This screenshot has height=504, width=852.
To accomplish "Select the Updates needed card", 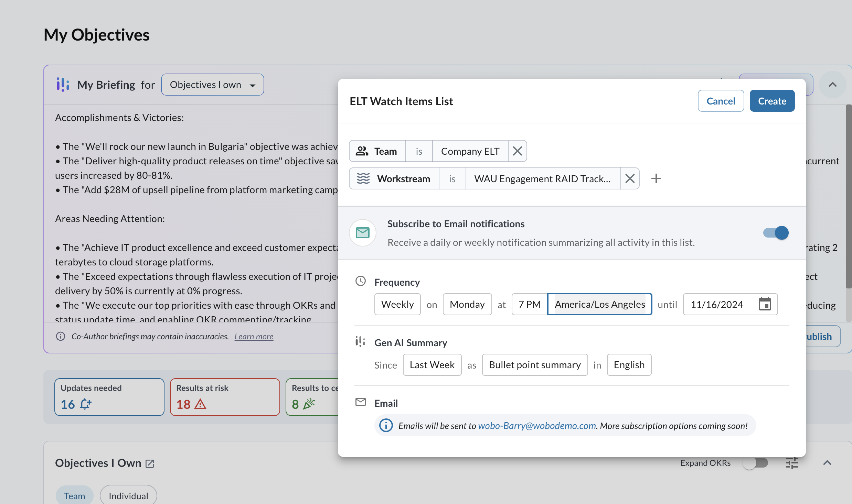I will 109,397.
